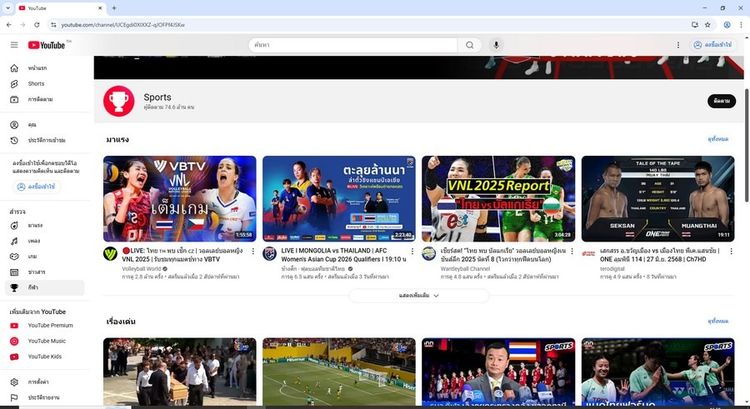
Task: Open YouTube Kids in sidebar
Action: [44, 356]
